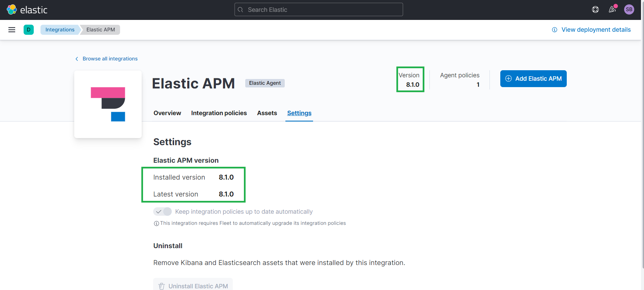Image resolution: width=644 pixels, height=290 pixels.
Task: Click the Uninstall section heading
Action: [x=168, y=246]
